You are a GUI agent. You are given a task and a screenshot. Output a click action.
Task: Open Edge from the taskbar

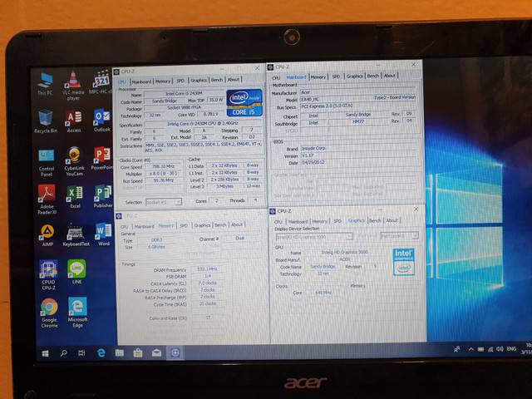pos(101,352)
